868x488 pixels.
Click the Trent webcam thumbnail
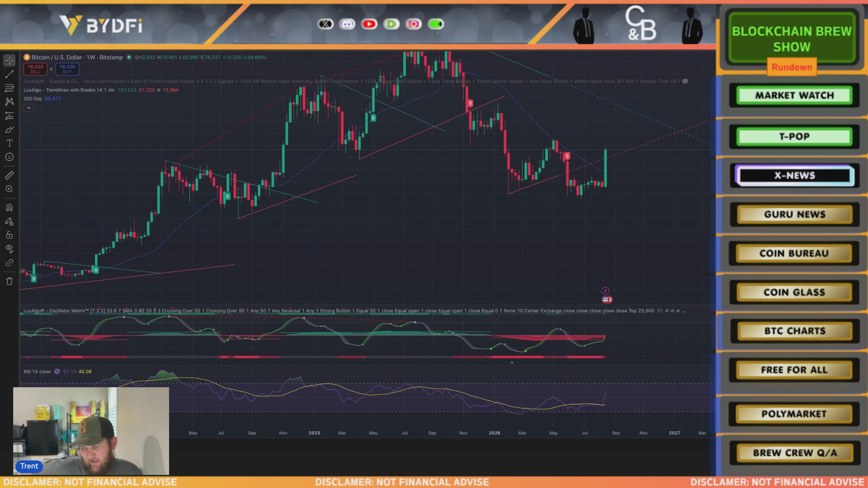(91, 431)
